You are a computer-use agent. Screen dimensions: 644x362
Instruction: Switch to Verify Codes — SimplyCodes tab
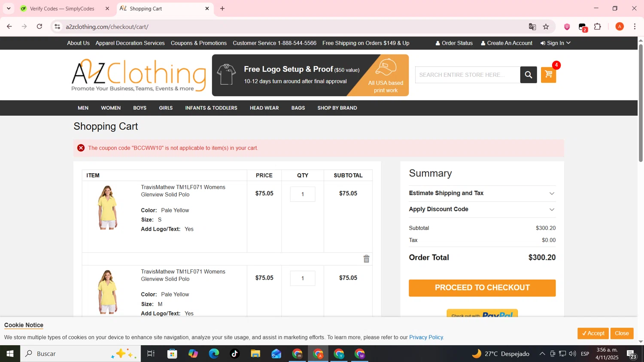(62, 9)
